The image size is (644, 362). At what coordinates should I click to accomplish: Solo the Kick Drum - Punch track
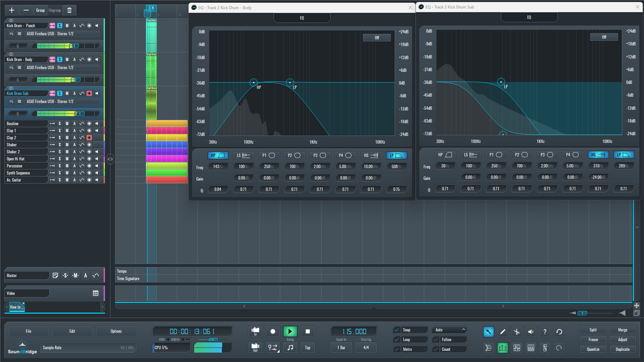point(60,26)
